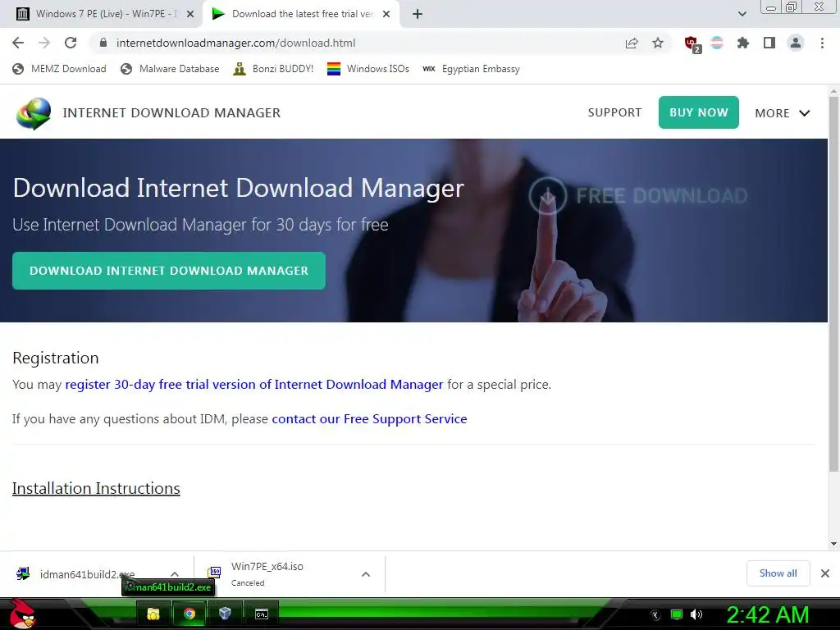Open the Bonzi BUDDY! bookmark

273,69
